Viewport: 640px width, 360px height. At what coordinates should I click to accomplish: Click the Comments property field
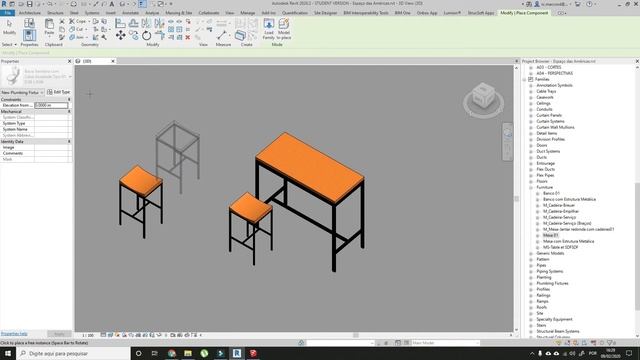point(51,153)
